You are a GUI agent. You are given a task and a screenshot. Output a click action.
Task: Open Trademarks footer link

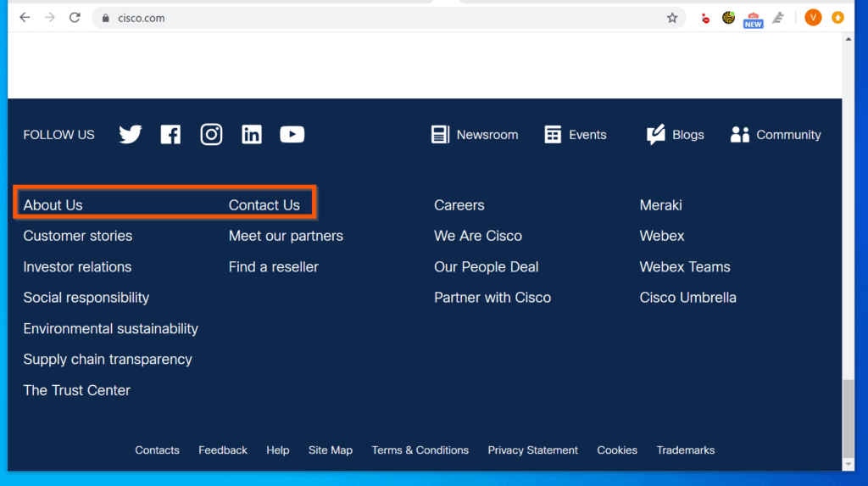[x=685, y=450]
